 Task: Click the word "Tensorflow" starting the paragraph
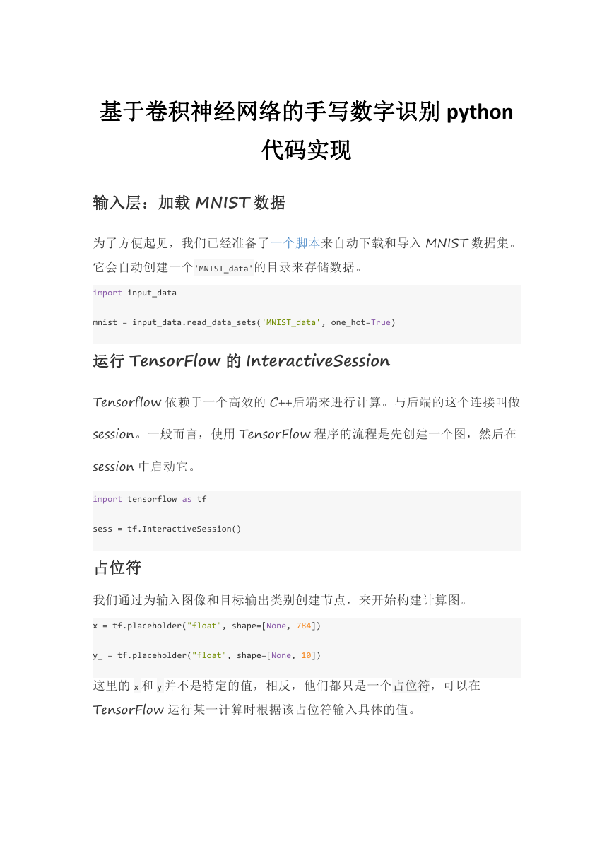pyautogui.click(x=127, y=402)
